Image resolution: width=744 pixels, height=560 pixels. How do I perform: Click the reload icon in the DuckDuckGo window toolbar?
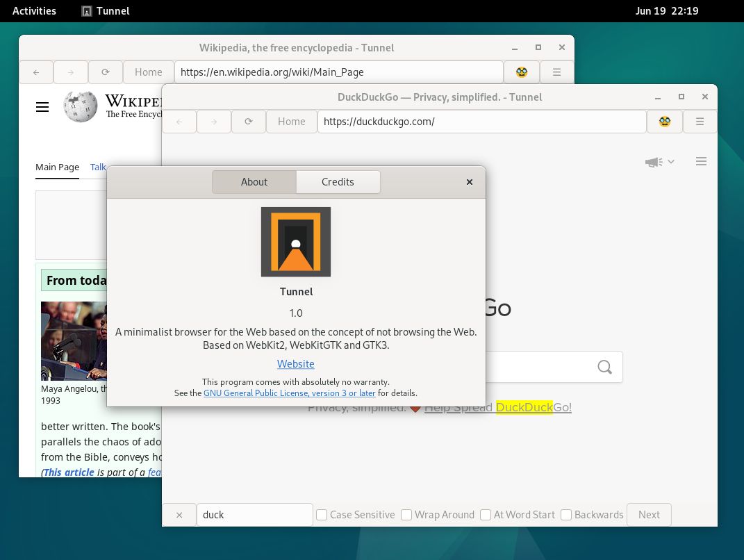click(248, 121)
